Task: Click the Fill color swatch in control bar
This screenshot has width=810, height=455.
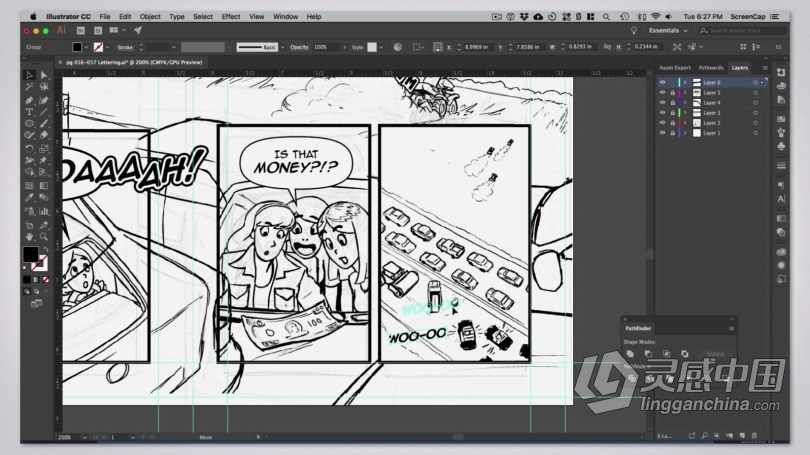Action: pyautogui.click(x=77, y=47)
